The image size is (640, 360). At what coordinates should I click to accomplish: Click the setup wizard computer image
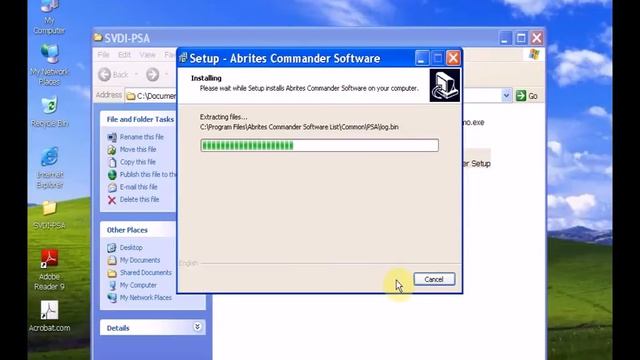(x=444, y=85)
